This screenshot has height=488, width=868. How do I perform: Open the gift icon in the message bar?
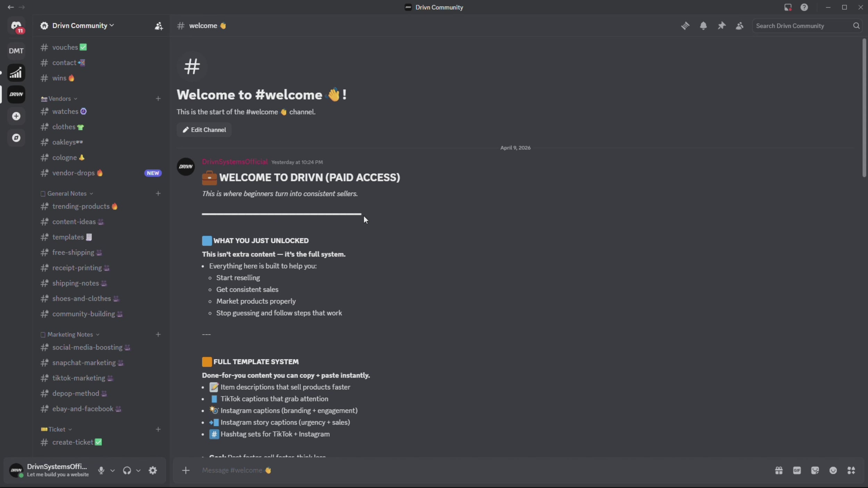tap(779, 470)
